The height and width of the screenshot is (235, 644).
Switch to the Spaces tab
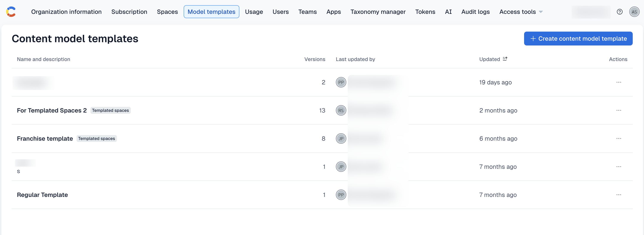[x=167, y=12]
